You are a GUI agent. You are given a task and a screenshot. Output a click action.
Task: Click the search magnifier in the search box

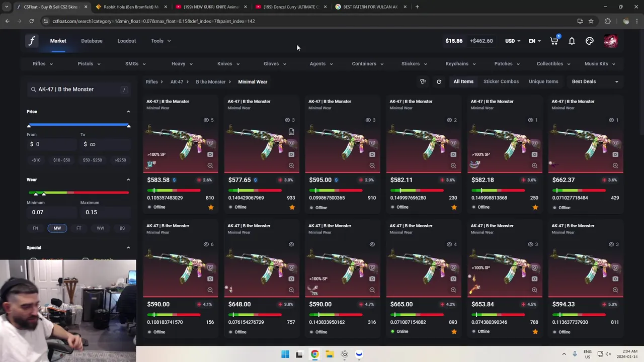point(34,89)
